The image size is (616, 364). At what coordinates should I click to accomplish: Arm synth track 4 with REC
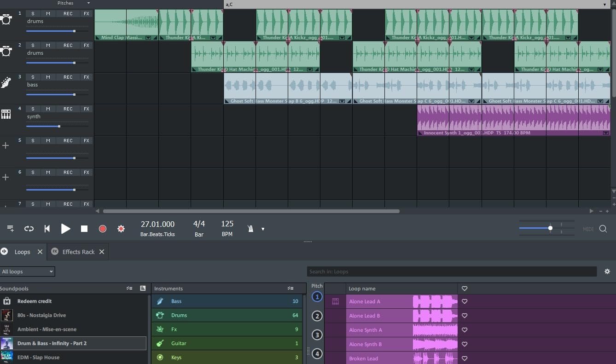click(68, 109)
